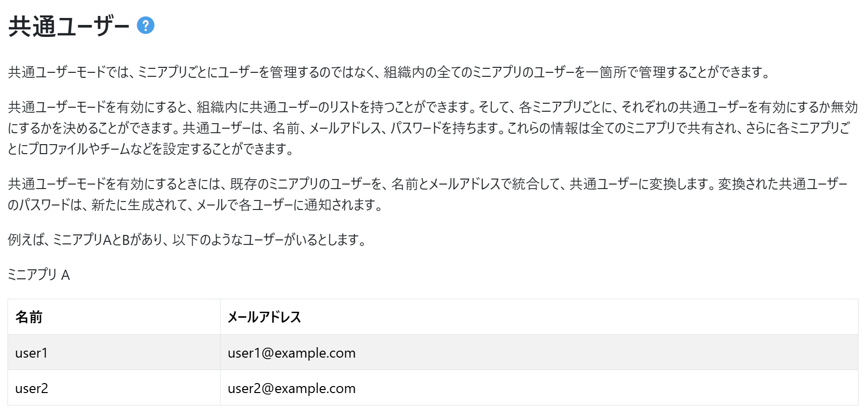Click the sentence starting そして、各ミニアプリごとに
Image resolution: width=868 pixels, height=410 pixels.
click(649, 108)
